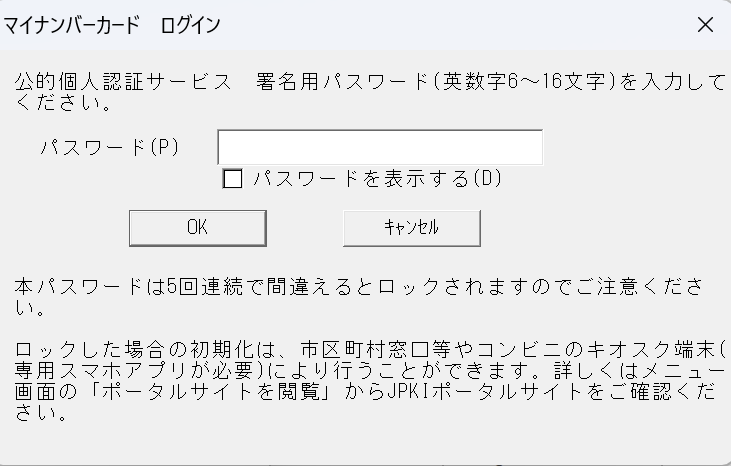The height and width of the screenshot is (466, 731).
Task: Click the パスワード input field
Action: pos(379,148)
